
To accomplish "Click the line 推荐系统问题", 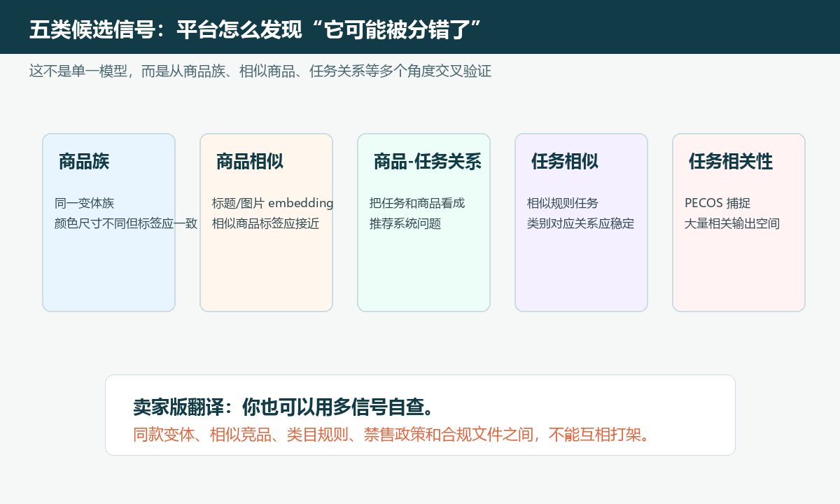I will point(405,224).
